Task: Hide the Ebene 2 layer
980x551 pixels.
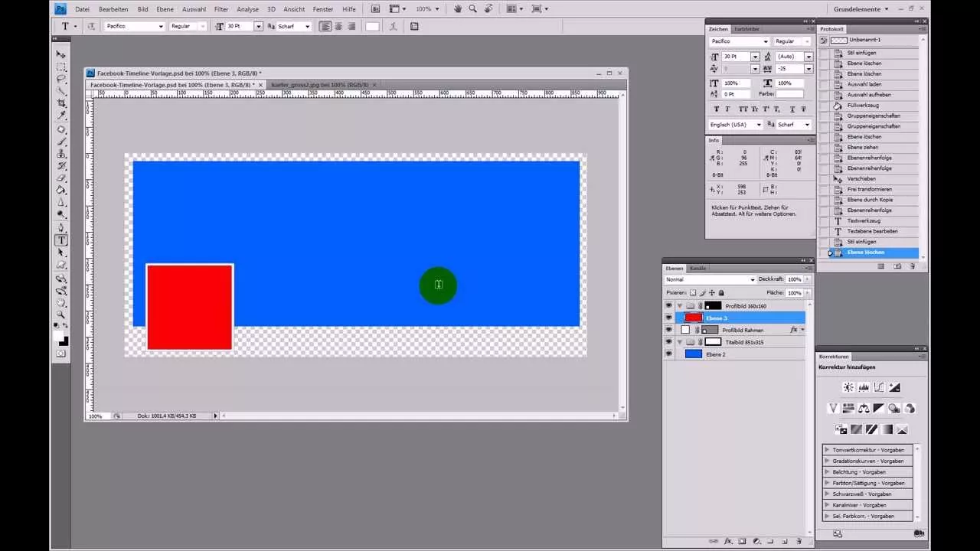Action: click(x=669, y=353)
